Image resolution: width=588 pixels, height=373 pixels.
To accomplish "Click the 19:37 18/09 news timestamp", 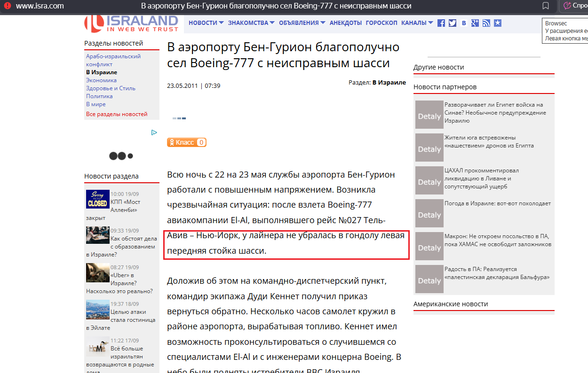I will click(125, 304).
